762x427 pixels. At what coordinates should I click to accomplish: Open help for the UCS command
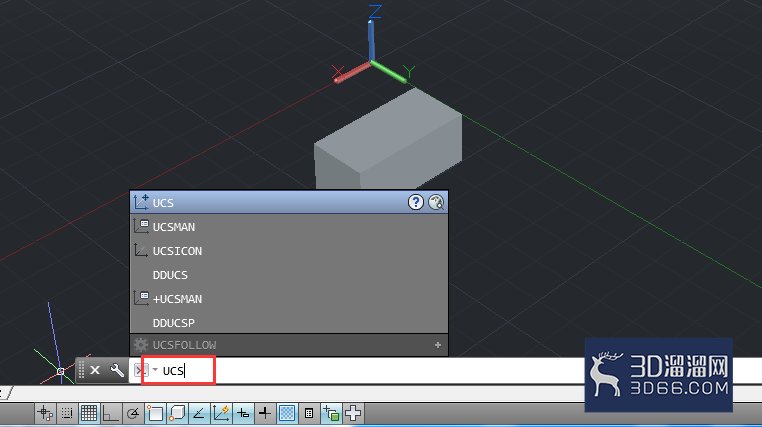click(x=416, y=202)
